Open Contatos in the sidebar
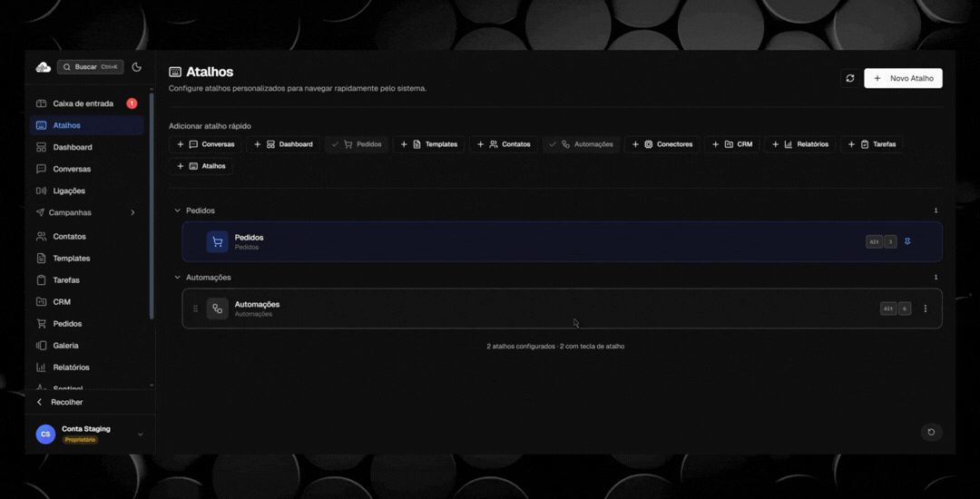Viewport: 980px width, 499px height. pos(86,237)
